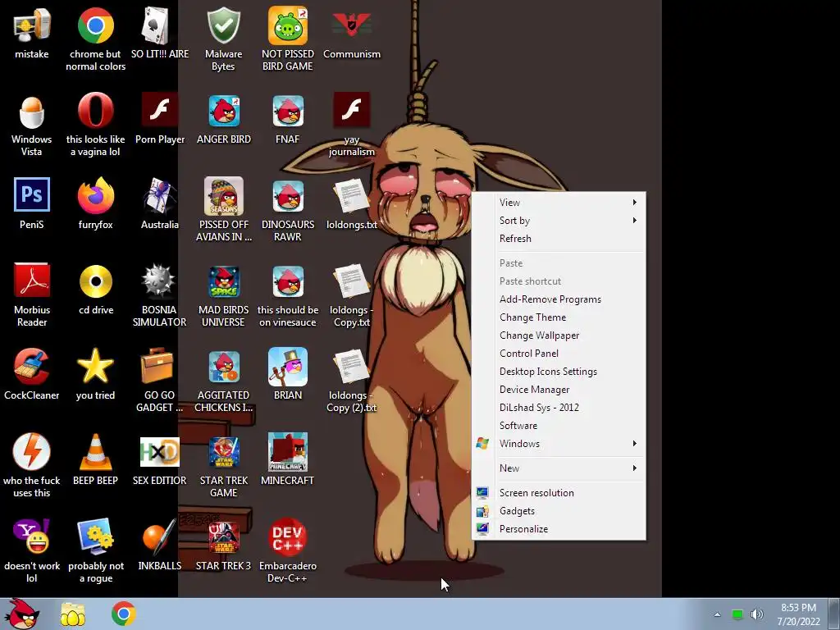Viewport: 840px width, 630px height.
Task: Open the 'probably not a rogue' icon
Action: 95,536
